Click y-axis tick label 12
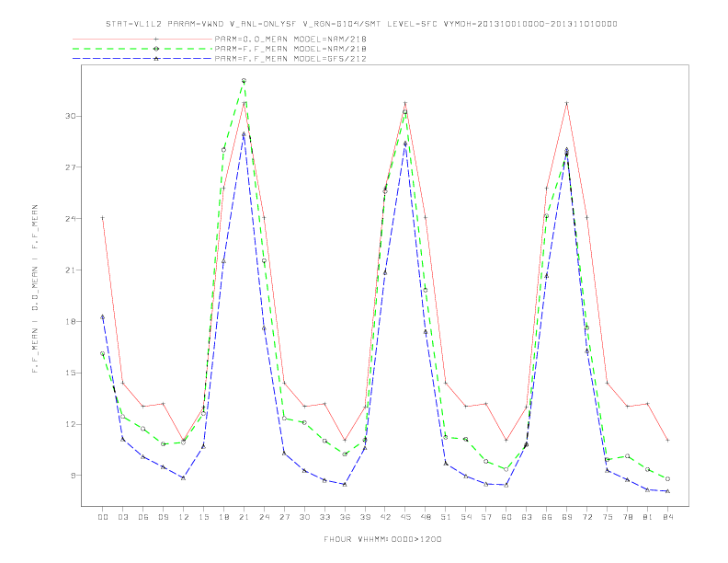728x563 pixels. 70,424
